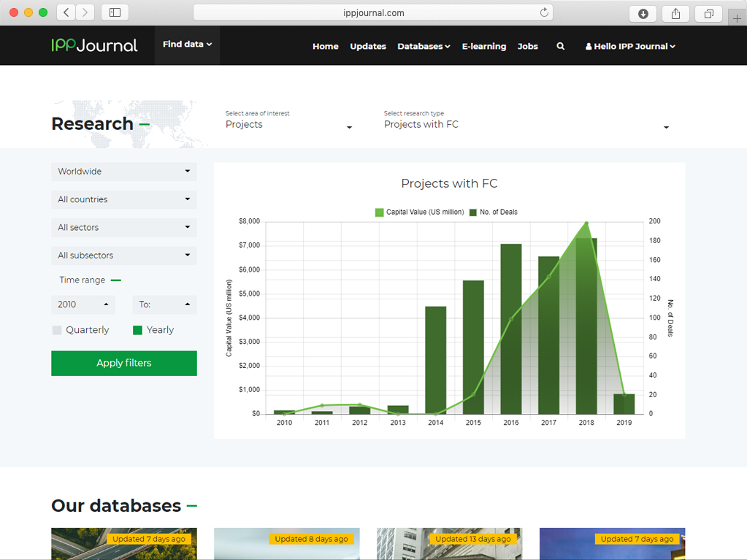Open the Worldwide region dropdown
The width and height of the screenshot is (747, 560).
pyautogui.click(x=124, y=172)
